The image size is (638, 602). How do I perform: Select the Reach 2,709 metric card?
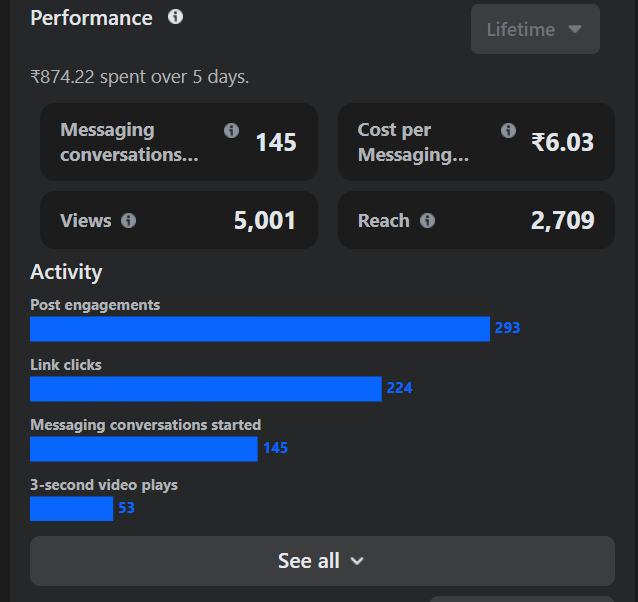[476, 220]
